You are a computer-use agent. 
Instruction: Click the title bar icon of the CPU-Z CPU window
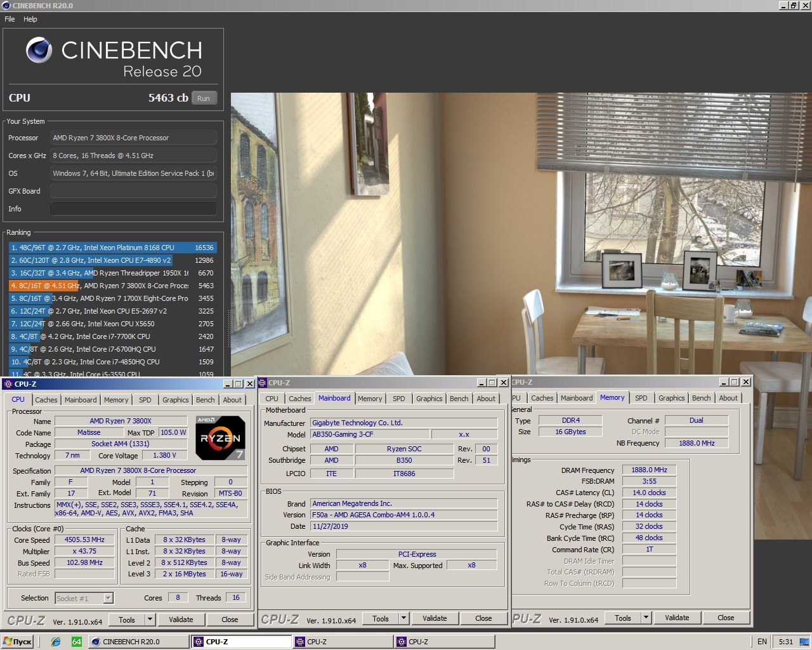[8, 384]
